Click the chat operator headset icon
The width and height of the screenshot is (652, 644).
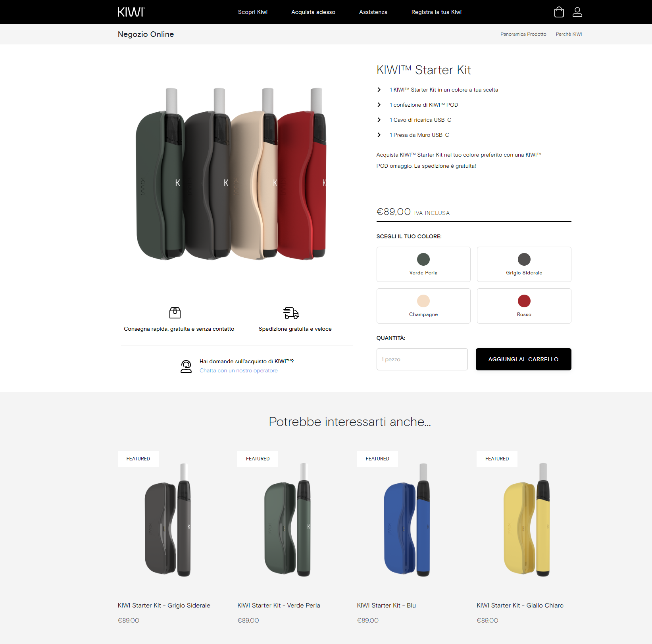(186, 366)
